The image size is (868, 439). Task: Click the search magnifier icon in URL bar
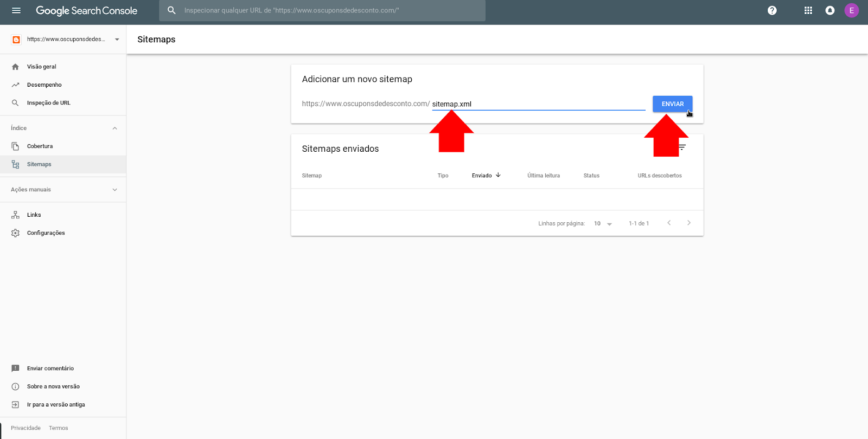tap(171, 10)
